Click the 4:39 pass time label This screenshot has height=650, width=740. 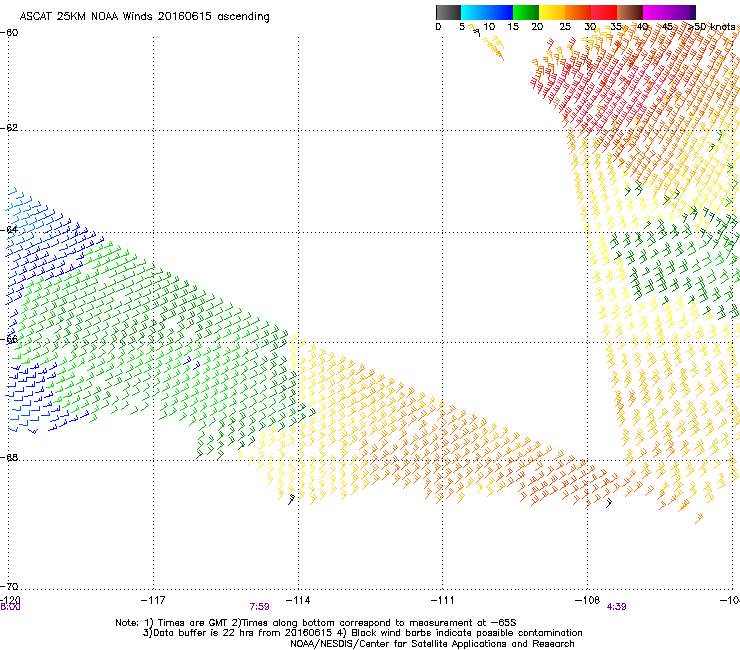click(x=616, y=607)
